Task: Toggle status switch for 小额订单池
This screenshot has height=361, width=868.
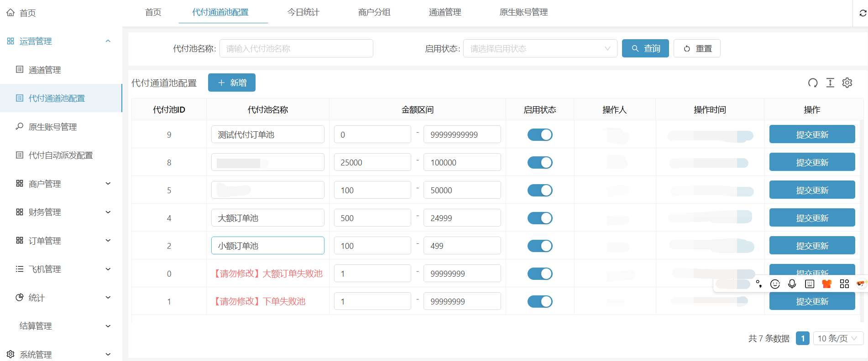Action: [x=540, y=246]
